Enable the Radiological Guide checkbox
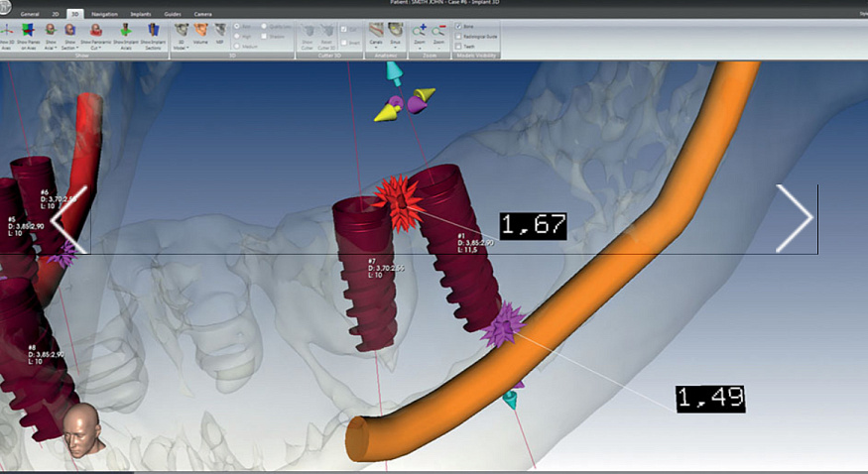This screenshot has width=868, height=474. click(x=458, y=37)
